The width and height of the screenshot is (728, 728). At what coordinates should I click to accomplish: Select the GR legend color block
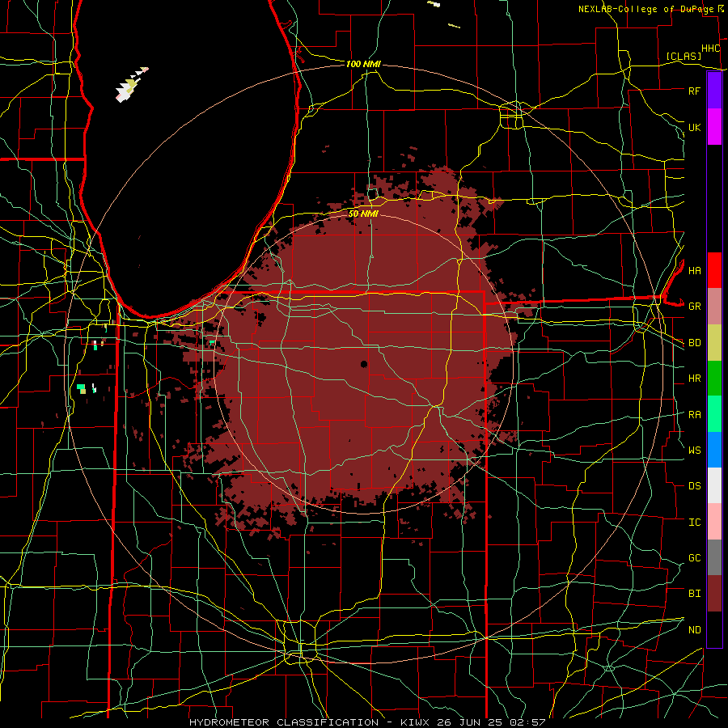click(714, 307)
